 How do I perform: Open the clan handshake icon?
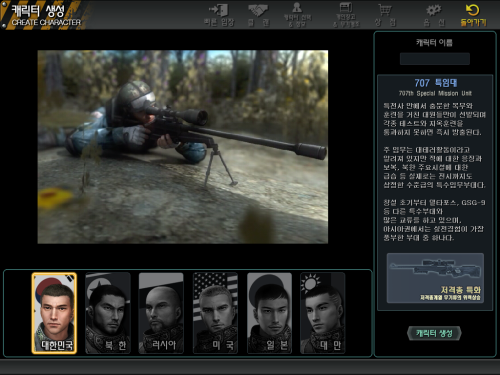pos(258,10)
